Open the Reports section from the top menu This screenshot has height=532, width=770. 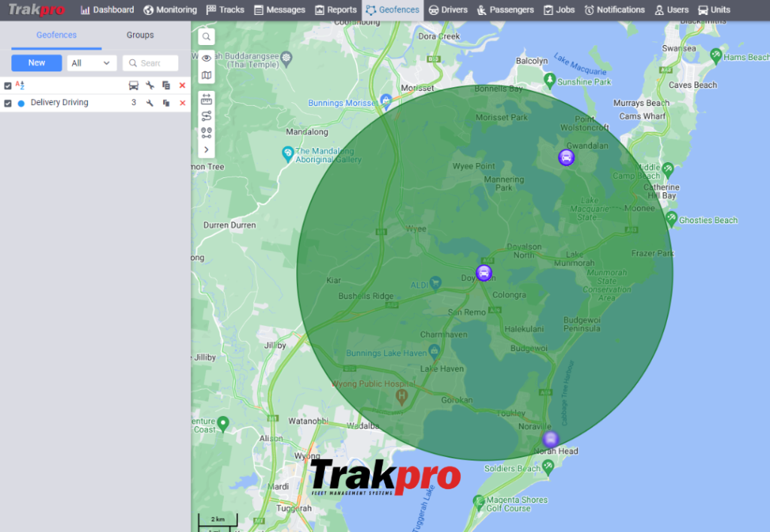point(335,10)
